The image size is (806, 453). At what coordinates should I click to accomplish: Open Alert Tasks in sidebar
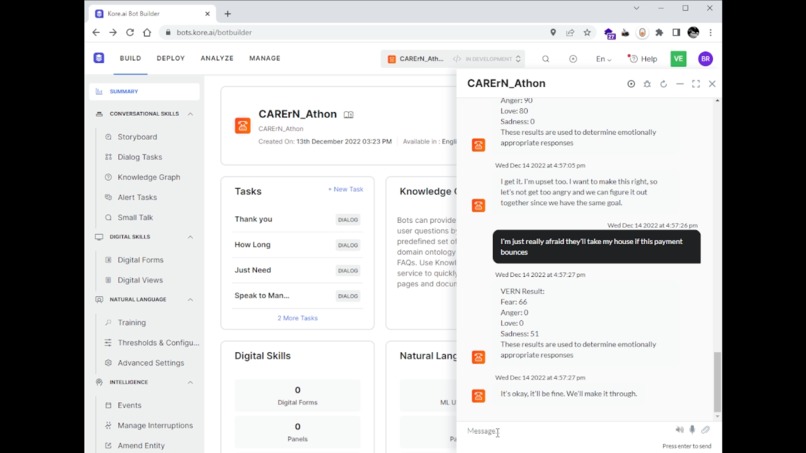[x=137, y=197]
